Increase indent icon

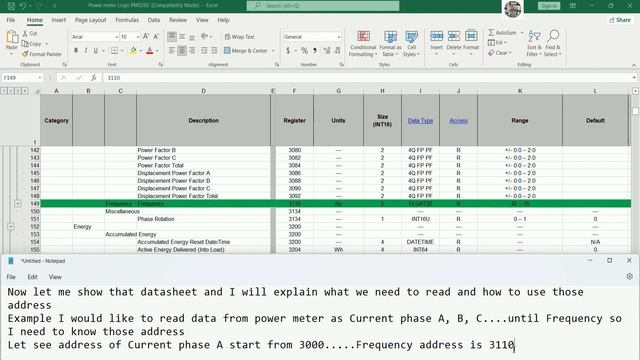point(214,51)
